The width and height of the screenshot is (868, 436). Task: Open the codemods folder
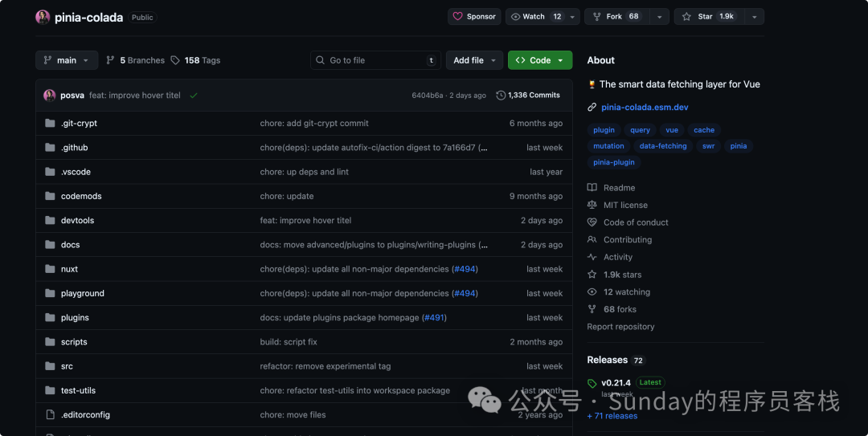click(x=81, y=197)
